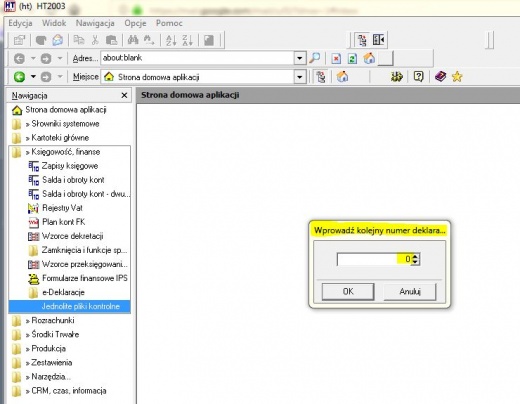Screen dimensions: 520x404
Task: Click the sort ascending A-Z icon
Action: coord(171,40)
